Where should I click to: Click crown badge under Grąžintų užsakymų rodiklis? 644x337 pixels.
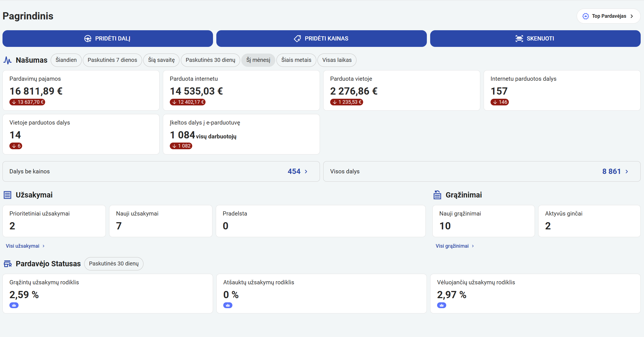(x=14, y=305)
